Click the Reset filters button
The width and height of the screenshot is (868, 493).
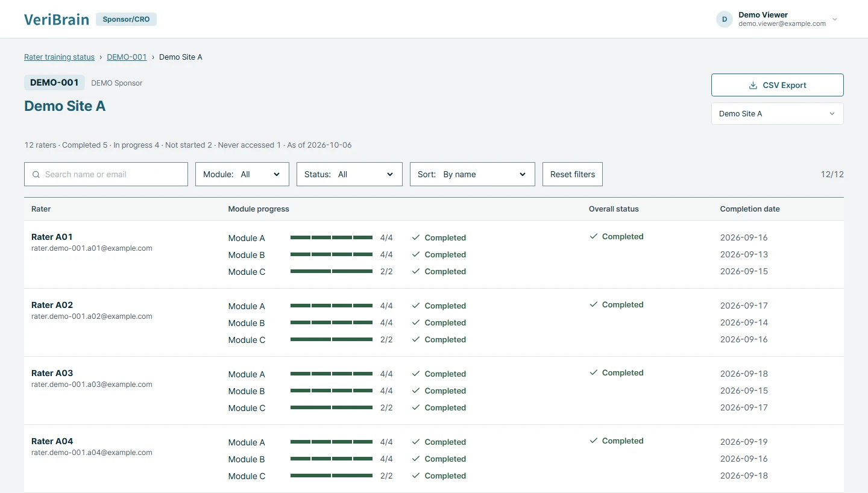pyautogui.click(x=573, y=174)
